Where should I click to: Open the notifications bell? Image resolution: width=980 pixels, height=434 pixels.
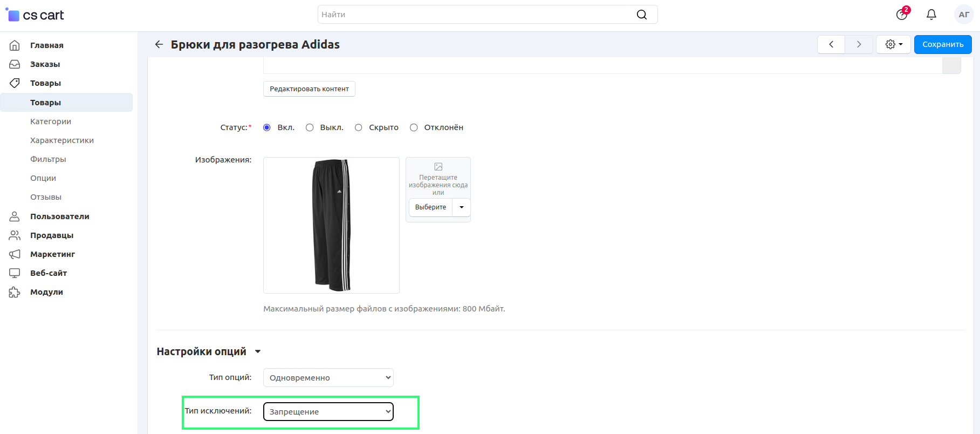931,15
